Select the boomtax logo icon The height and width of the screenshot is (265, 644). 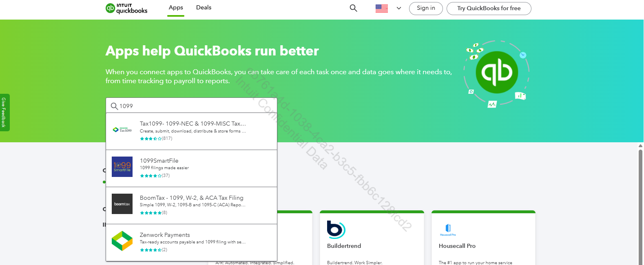tap(122, 204)
